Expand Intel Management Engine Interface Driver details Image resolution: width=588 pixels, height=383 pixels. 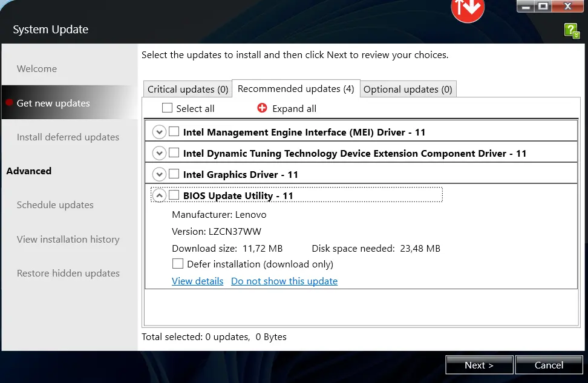[x=159, y=132]
